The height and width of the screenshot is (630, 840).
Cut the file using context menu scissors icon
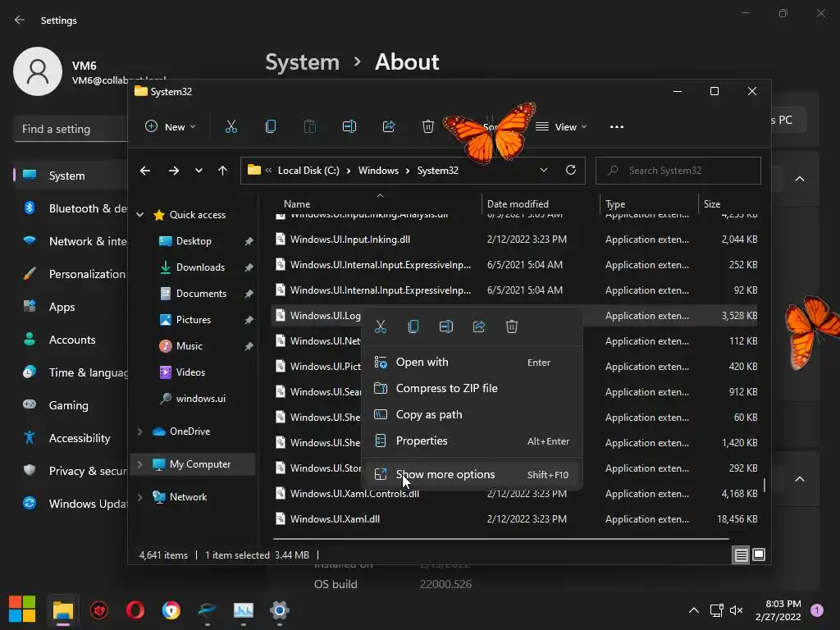pos(381,326)
